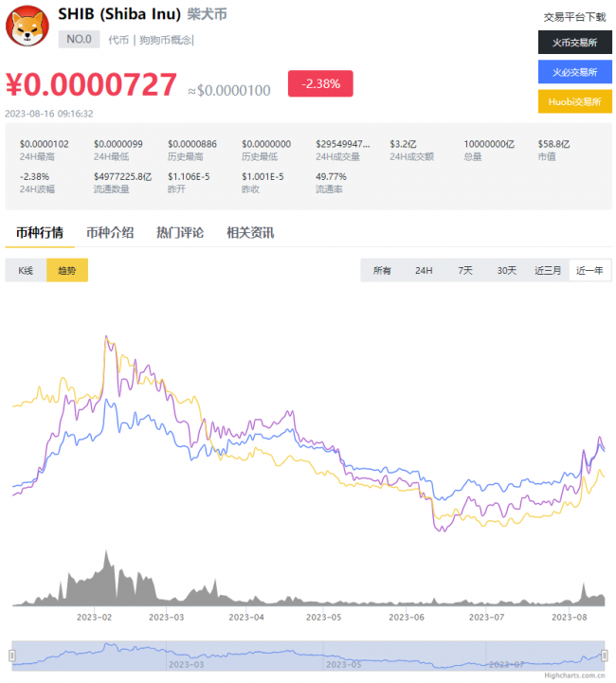Click the 代币 category tag
Image resolution: width=616 pixels, height=683 pixels.
click(x=118, y=40)
